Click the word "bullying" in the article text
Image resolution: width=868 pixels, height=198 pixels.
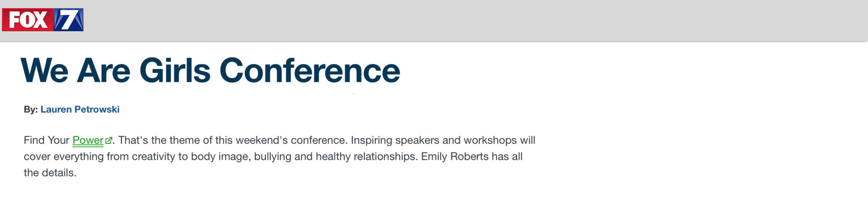point(273,157)
